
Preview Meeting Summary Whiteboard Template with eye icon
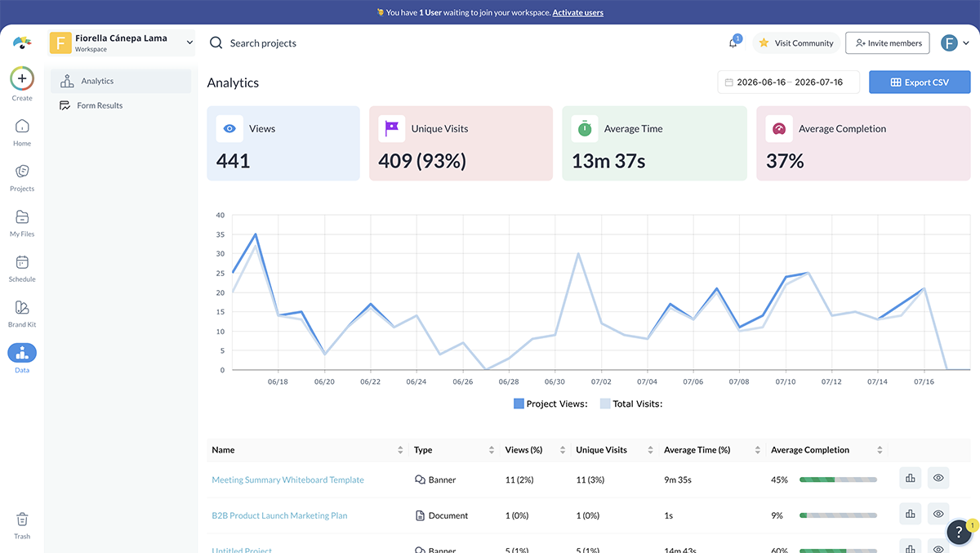pos(938,479)
